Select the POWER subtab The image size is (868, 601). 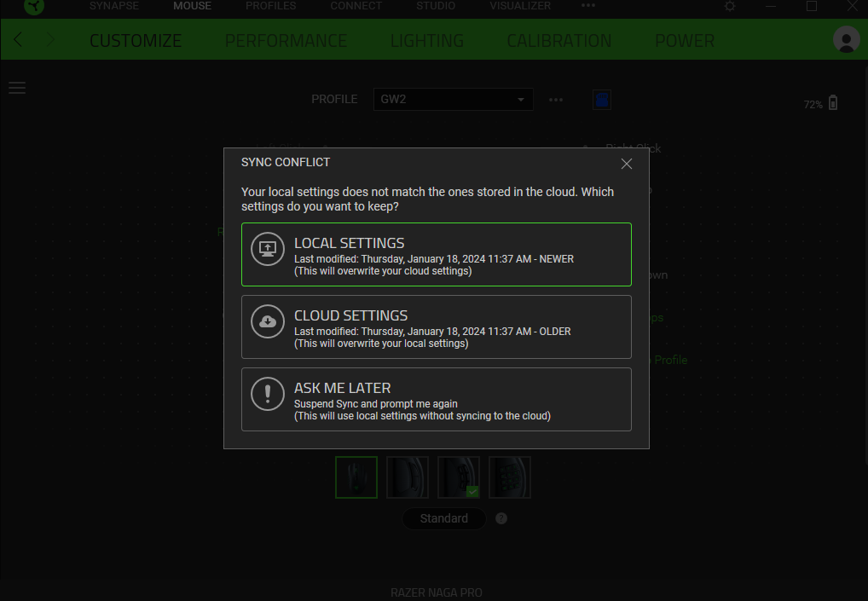click(x=685, y=40)
